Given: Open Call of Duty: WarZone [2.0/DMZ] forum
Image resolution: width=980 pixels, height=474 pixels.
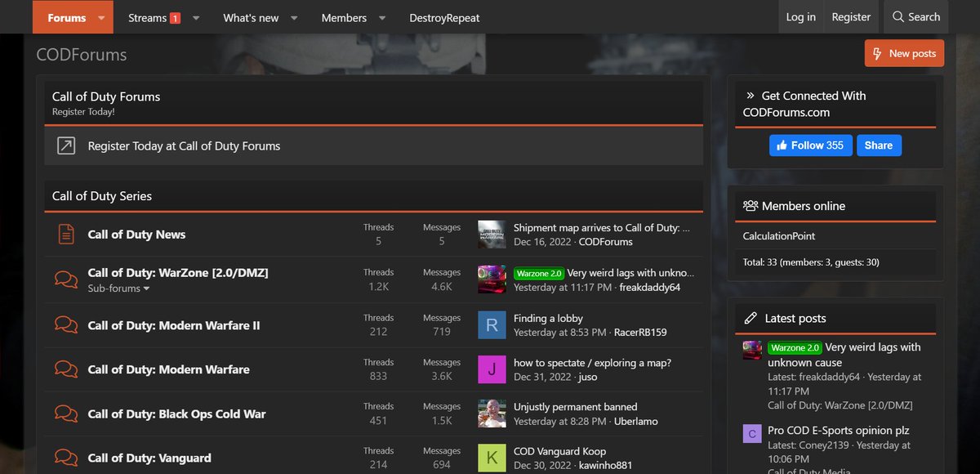Looking at the screenshot, I should [x=178, y=273].
